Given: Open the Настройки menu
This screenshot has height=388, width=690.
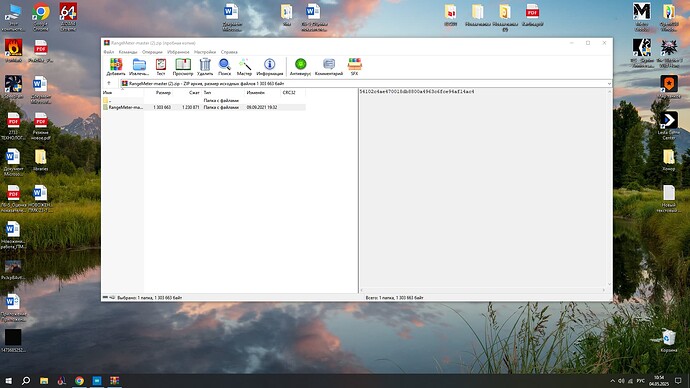Looking at the screenshot, I should coord(205,52).
